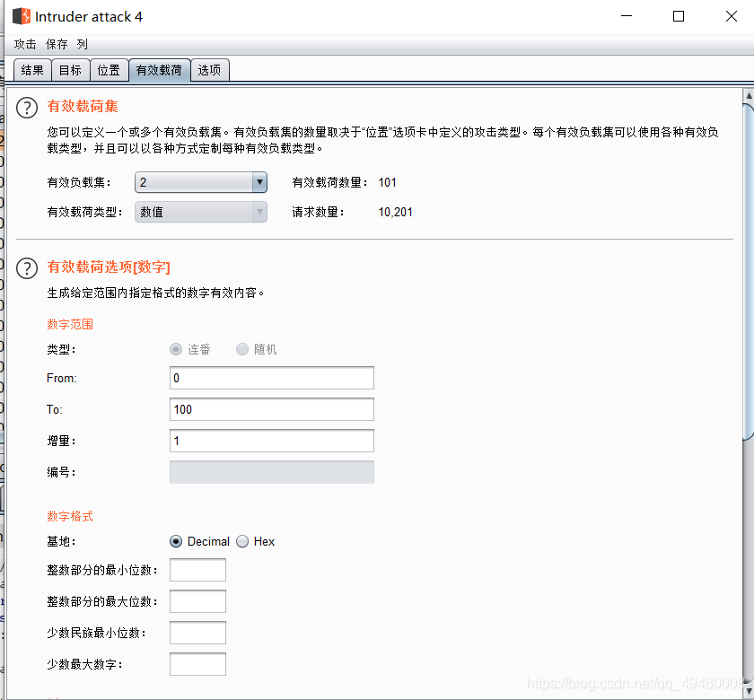Open the 保存 menu
The image size is (754, 700).
(x=57, y=44)
